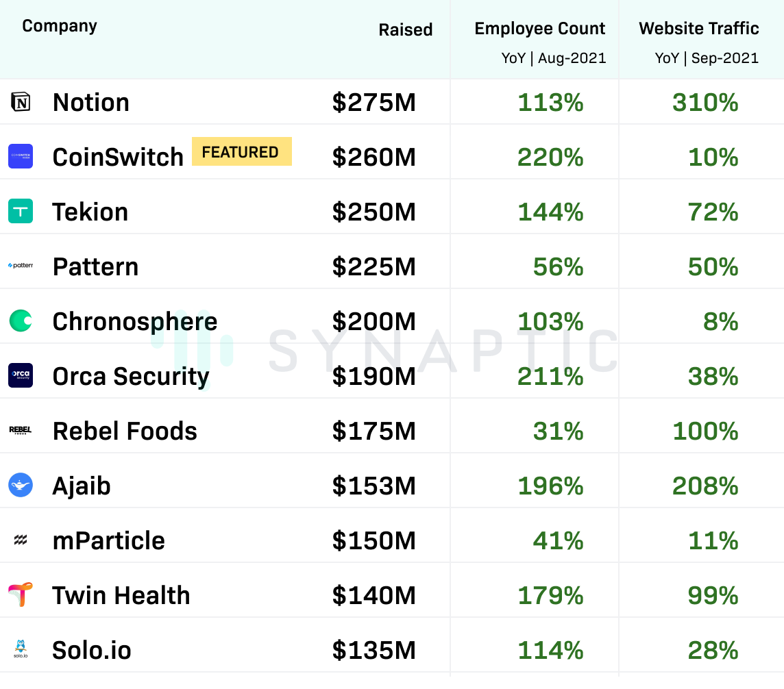Sort by Website Traffic column header
Viewport: 784px width, 689px height.
[x=699, y=29]
